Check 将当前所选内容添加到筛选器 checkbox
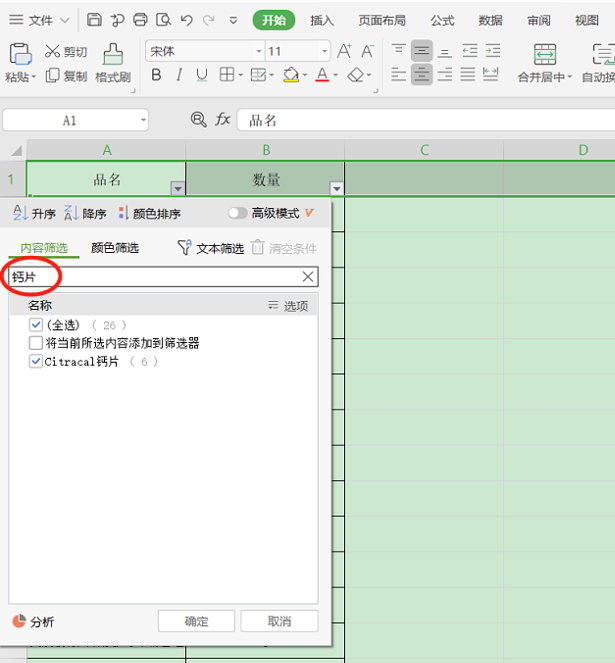Image resolution: width=615 pixels, height=663 pixels. pyautogui.click(x=36, y=343)
